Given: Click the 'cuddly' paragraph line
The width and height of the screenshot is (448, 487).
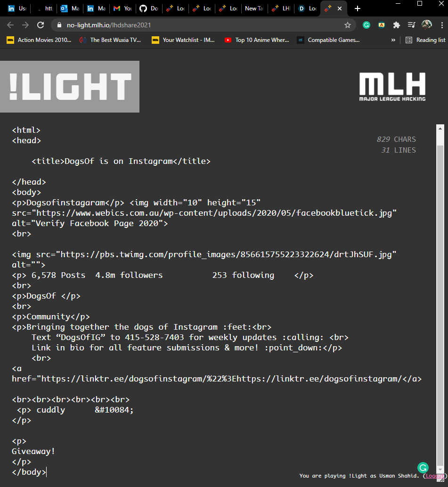Looking at the screenshot, I should click(75, 410).
